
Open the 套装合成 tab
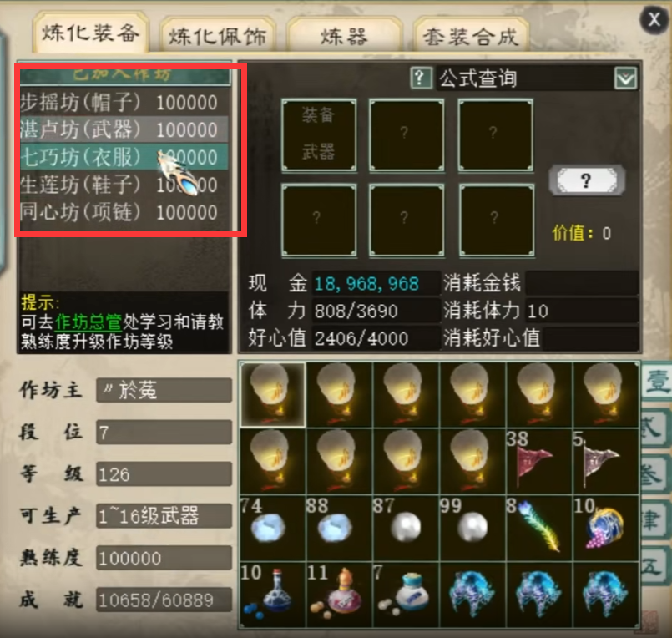pos(471,36)
